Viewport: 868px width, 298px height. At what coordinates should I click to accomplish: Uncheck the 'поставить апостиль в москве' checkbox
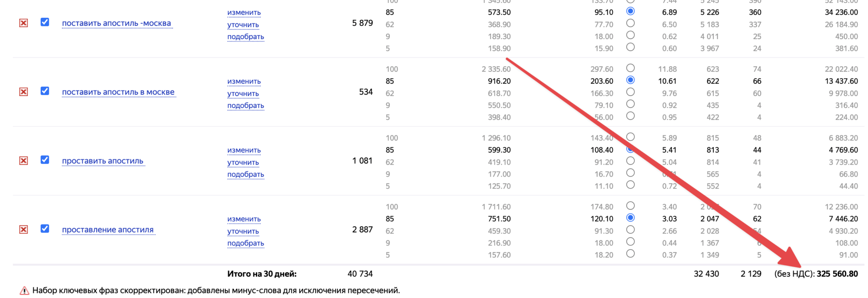click(45, 91)
